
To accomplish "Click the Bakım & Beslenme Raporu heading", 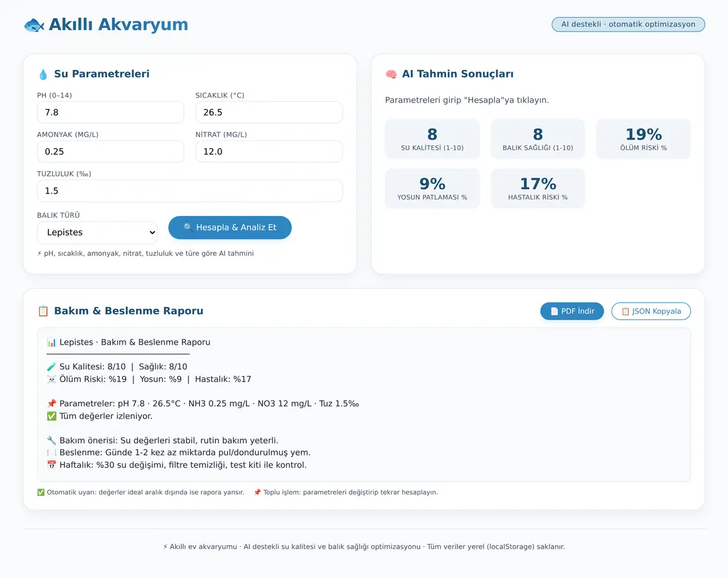I will coord(129,311).
